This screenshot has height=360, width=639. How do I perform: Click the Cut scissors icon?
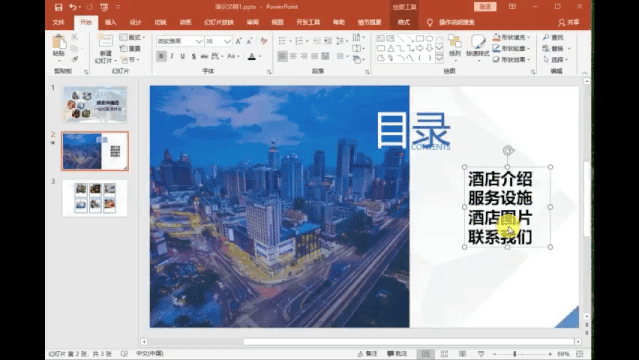tap(74, 37)
